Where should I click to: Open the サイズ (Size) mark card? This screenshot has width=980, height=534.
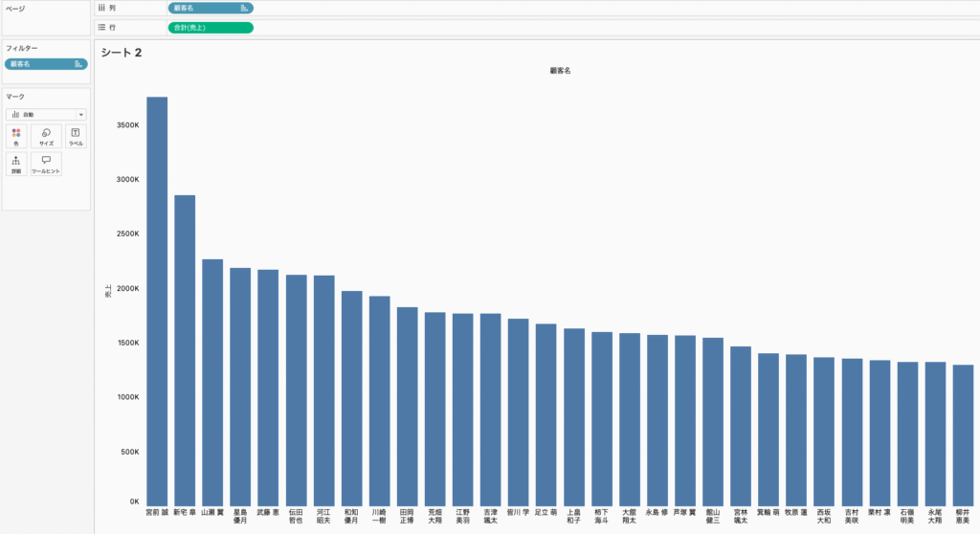click(46, 136)
